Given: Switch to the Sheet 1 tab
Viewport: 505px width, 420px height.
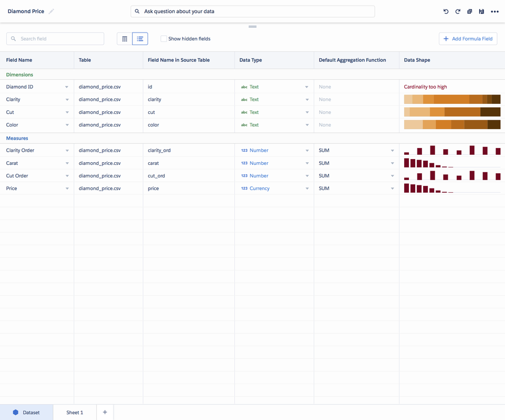Looking at the screenshot, I should click(x=75, y=412).
